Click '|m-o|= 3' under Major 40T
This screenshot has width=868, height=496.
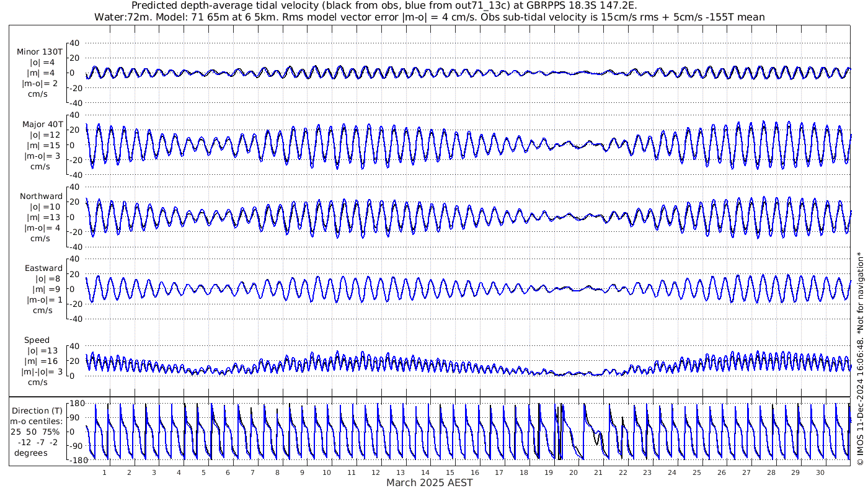[41, 156]
